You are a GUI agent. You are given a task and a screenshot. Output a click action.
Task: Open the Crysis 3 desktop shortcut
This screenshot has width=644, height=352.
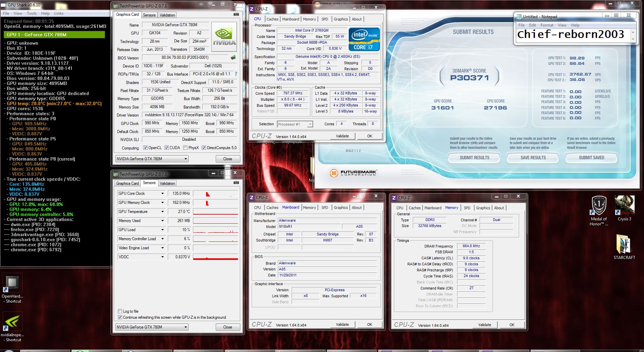point(624,208)
